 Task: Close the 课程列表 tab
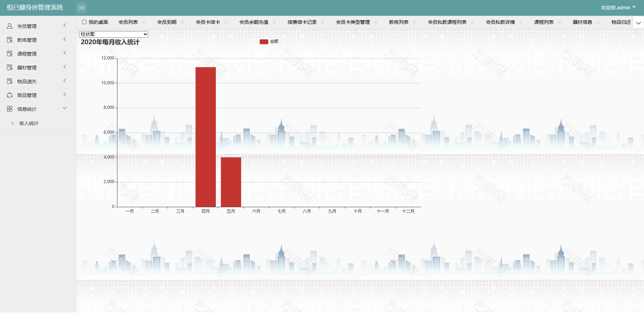[x=559, y=22]
